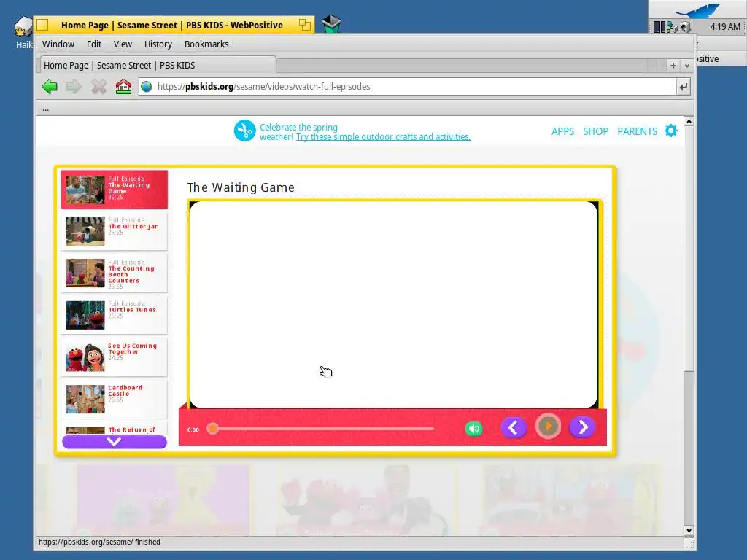Click the 24:25 video duration text
Viewport: 747px width, 560px height.
tap(115, 357)
